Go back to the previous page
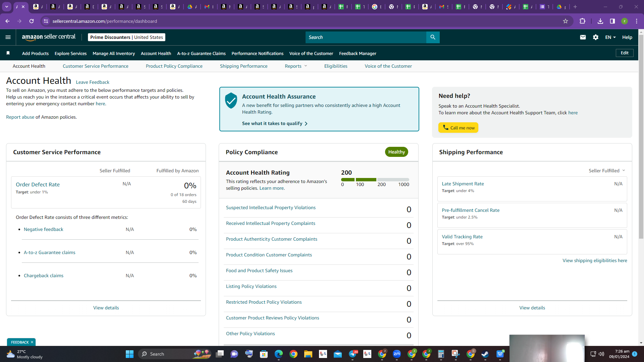644x362 pixels. pos(7,21)
